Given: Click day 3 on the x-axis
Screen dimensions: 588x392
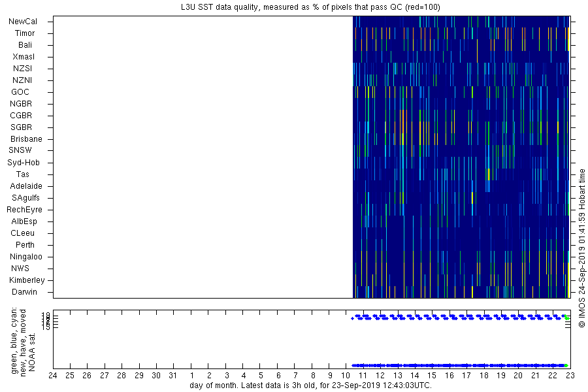Looking at the screenshot, I should point(227,376).
